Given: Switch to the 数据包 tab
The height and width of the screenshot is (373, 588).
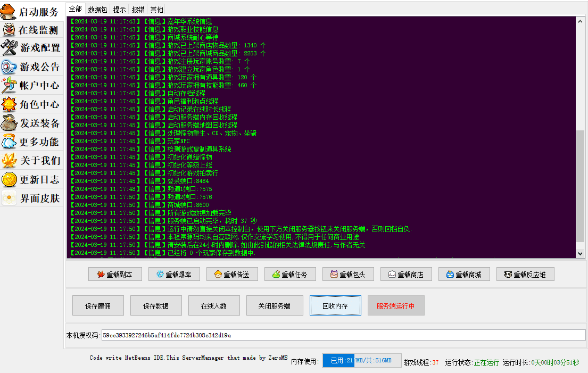Looking at the screenshot, I should (x=97, y=10).
